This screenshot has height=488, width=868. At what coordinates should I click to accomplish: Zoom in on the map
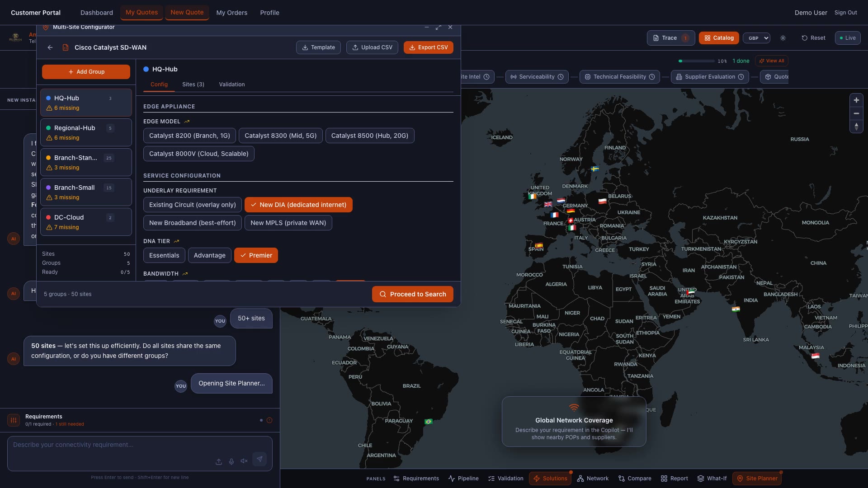pos(856,100)
